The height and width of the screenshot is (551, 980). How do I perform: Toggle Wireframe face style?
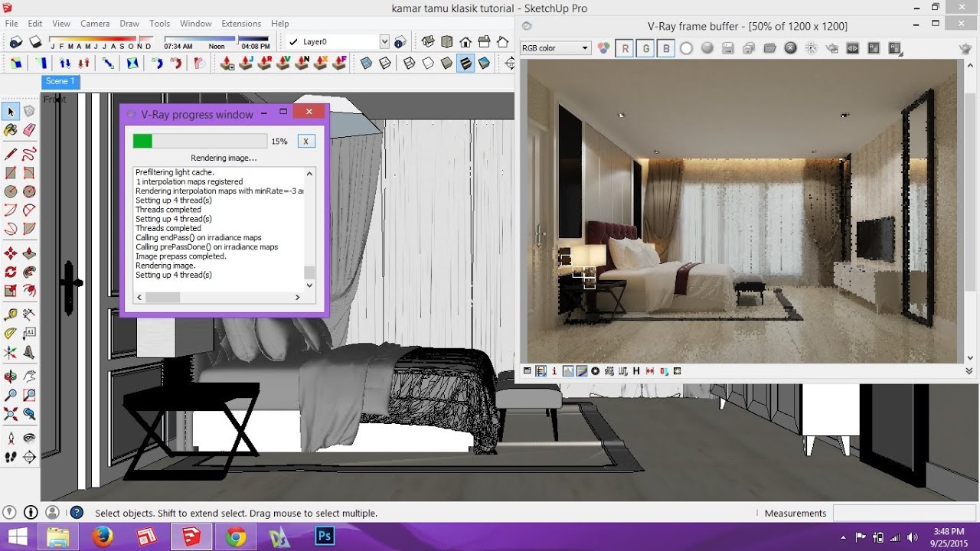coord(410,63)
